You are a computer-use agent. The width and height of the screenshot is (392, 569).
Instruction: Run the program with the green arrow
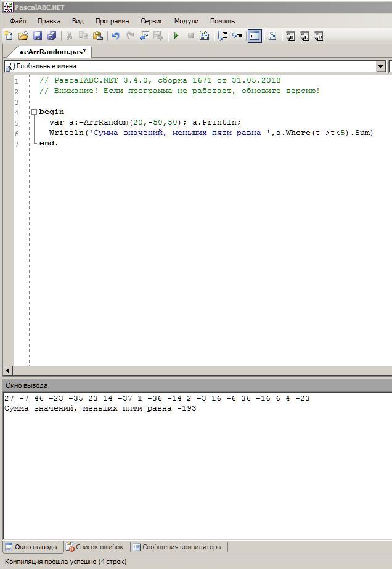(x=176, y=36)
